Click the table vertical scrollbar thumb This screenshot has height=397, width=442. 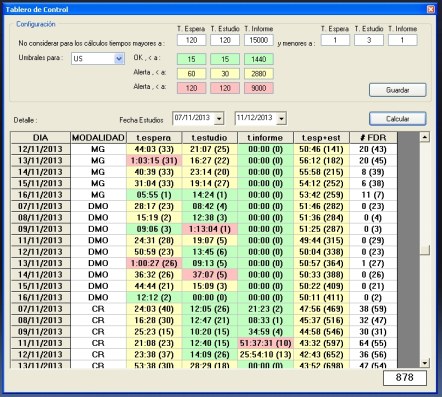[x=425, y=250]
